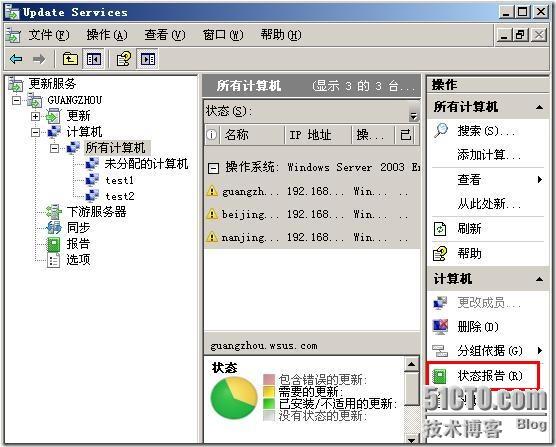This screenshot has width=556, height=447.
Task: Open the 文件(F) menu
Action: click(x=49, y=35)
